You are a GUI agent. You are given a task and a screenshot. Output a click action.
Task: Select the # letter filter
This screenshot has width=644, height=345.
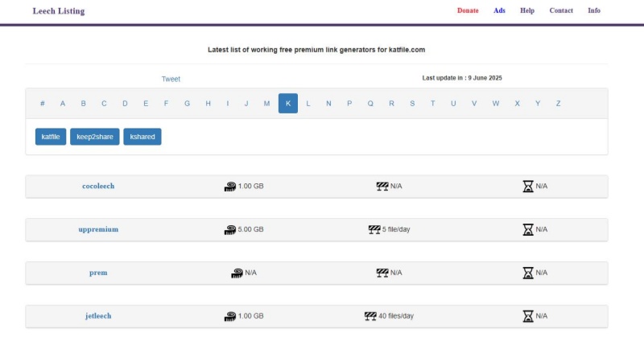coord(43,104)
